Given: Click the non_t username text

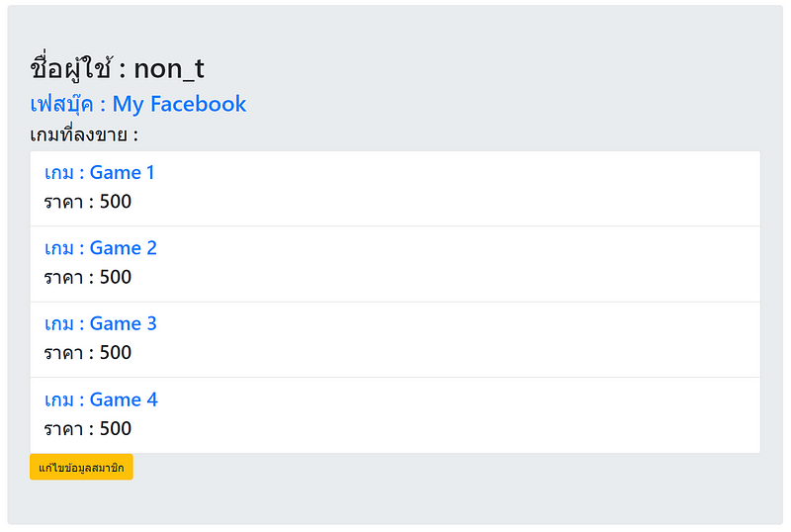Looking at the screenshot, I should (169, 68).
